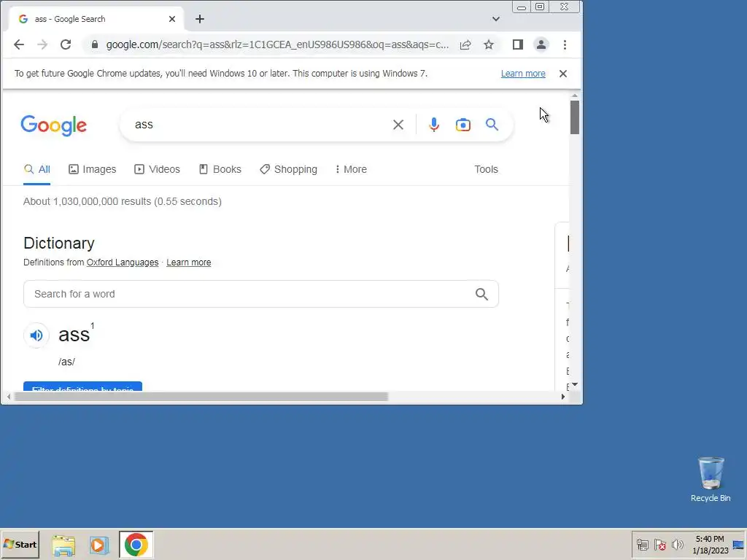Click the taskbar clock showing 5:40 PM
Screen dimensions: 747x560
pos(710,545)
